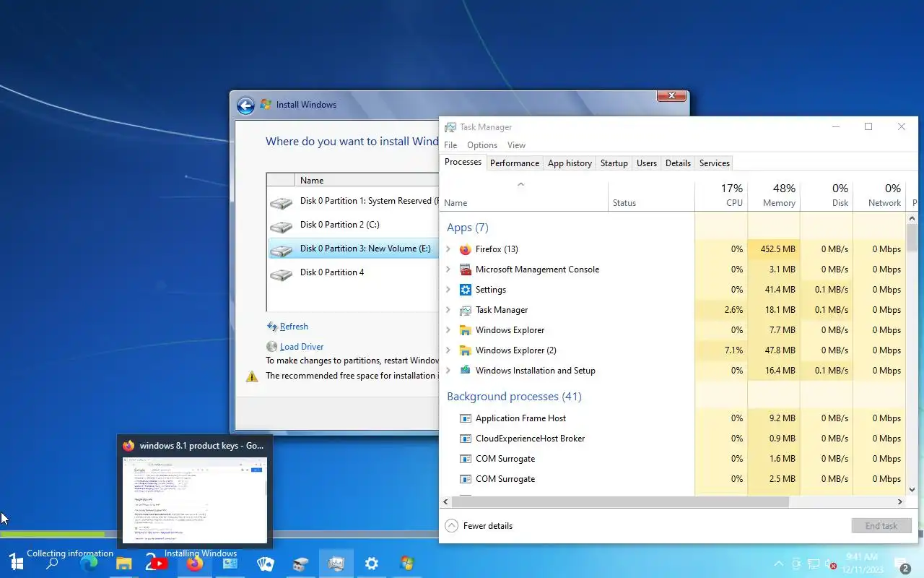Expand Microsoft Management Console process
Screen dimensions: 924x578
[448, 269]
